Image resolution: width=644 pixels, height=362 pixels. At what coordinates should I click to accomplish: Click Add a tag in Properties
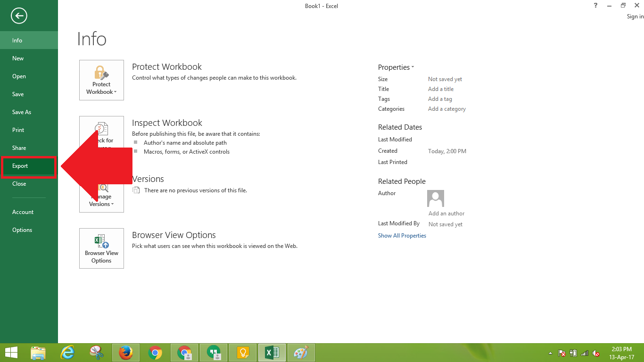tap(439, 99)
